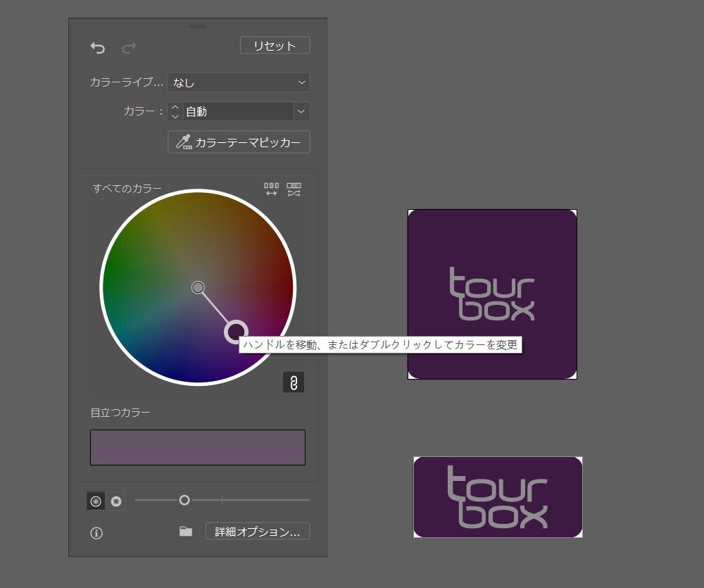The image size is (704, 588).
Task: Click the info icon at panel bottom
Action: coord(96,533)
